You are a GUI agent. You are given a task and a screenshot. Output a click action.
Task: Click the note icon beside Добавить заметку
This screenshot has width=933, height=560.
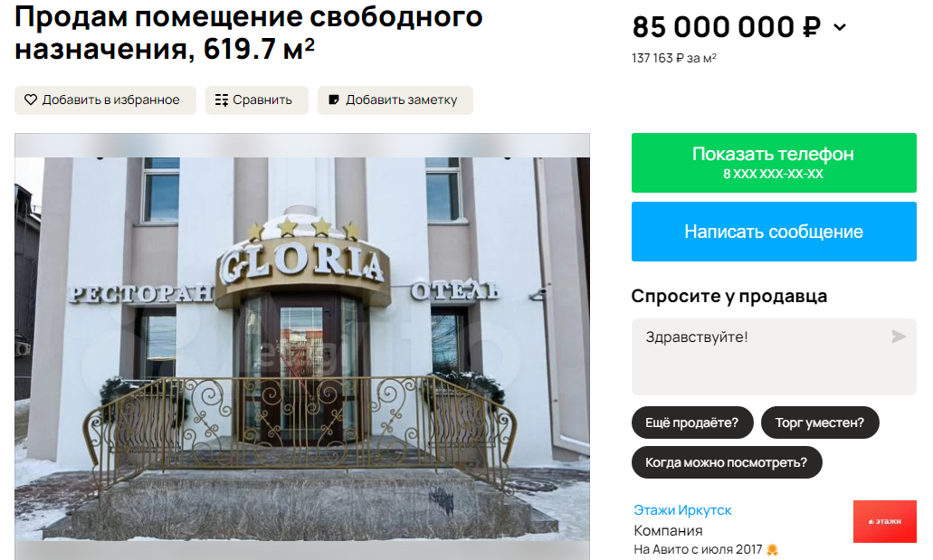pyautogui.click(x=334, y=100)
